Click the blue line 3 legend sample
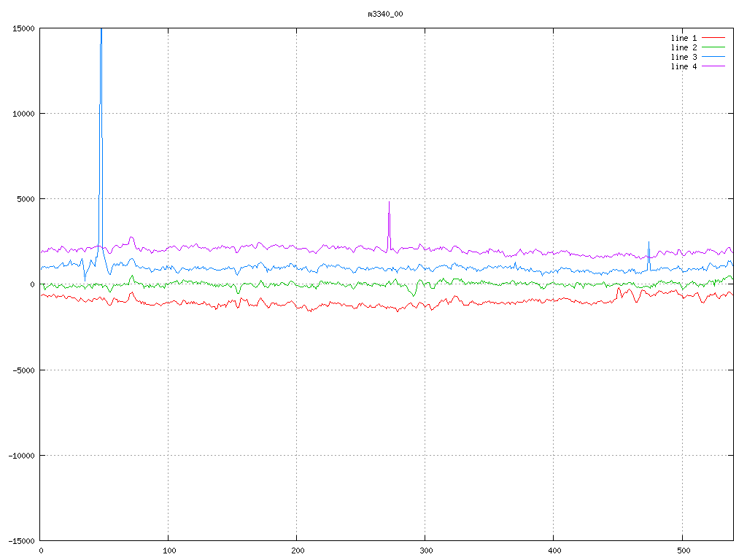747x560 pixels. [713, 57]
